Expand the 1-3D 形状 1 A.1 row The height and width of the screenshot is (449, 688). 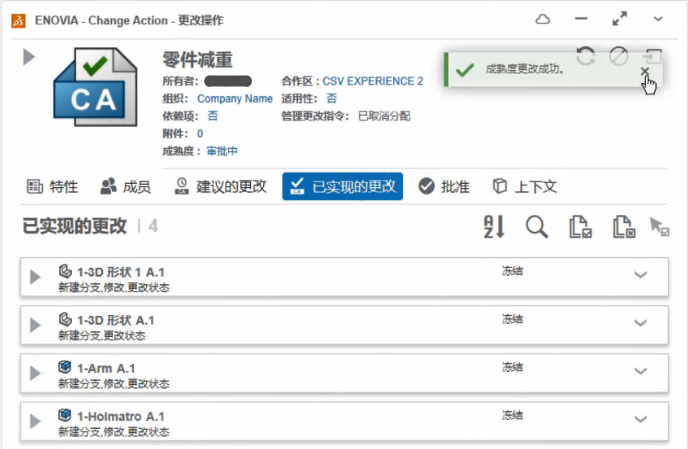click(x=35, y=277)
